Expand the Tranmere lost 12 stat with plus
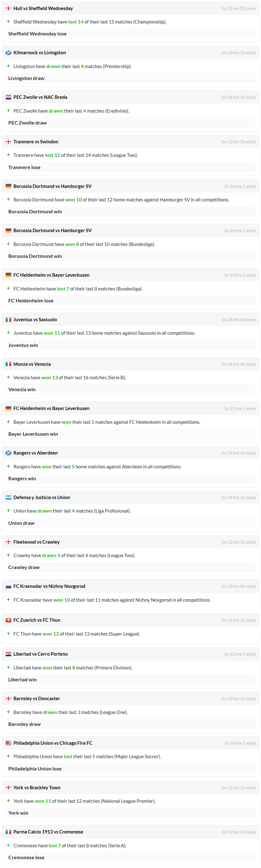The width and height of the screenshot is (261, 868). point(8,155)
